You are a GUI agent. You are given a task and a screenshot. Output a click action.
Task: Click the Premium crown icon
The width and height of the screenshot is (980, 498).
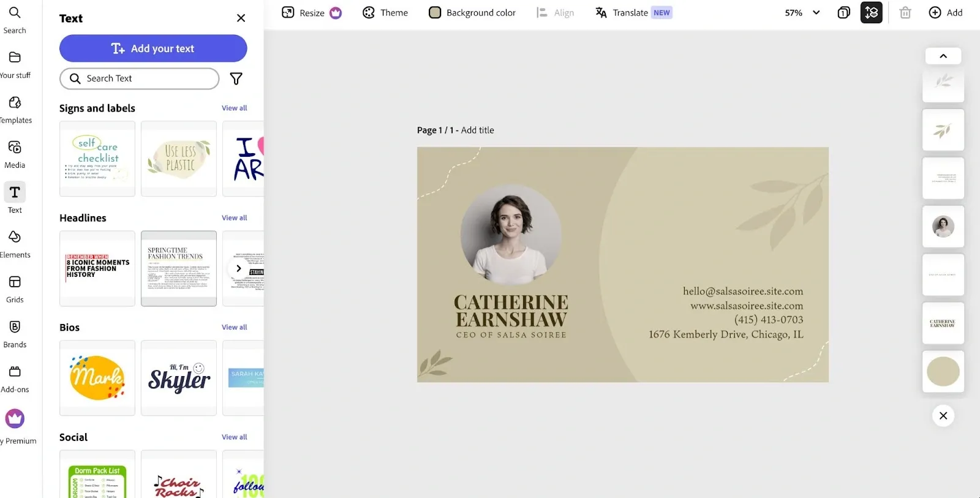15,419
